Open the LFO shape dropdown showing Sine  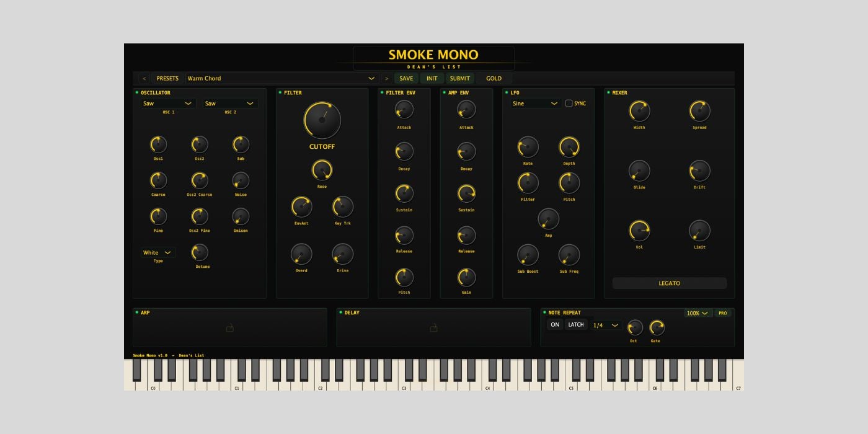(x=536, y=103)
